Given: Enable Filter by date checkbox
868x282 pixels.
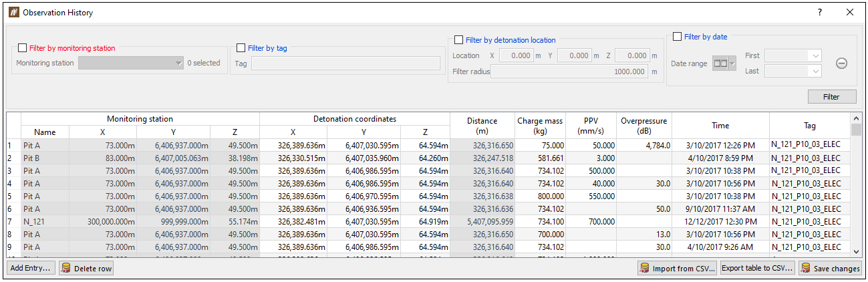Looking at the screenshot, I should [x=678, y=37].
